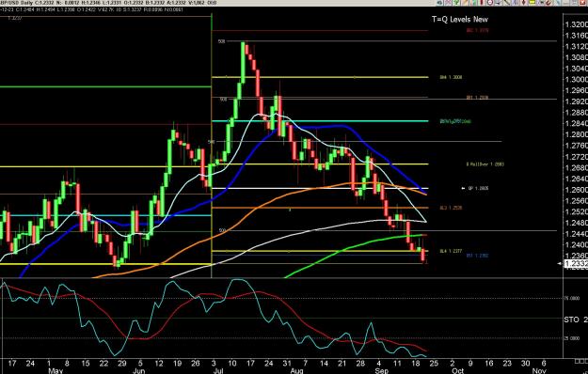Image resolution: width=588 pixels, height=374 pixels.
Task: Click the 1.3000 value on price scale
Action: tap(577, 79)
